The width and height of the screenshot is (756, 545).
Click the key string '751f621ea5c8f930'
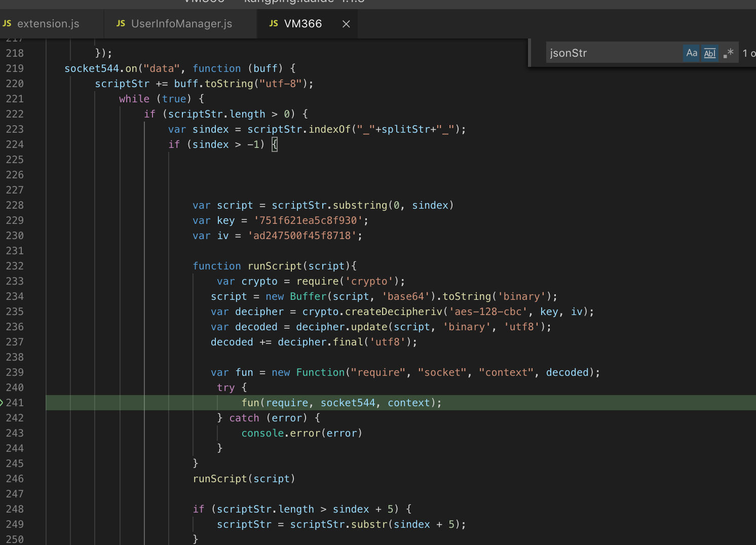pyautogui.click(x=309, y=220)
